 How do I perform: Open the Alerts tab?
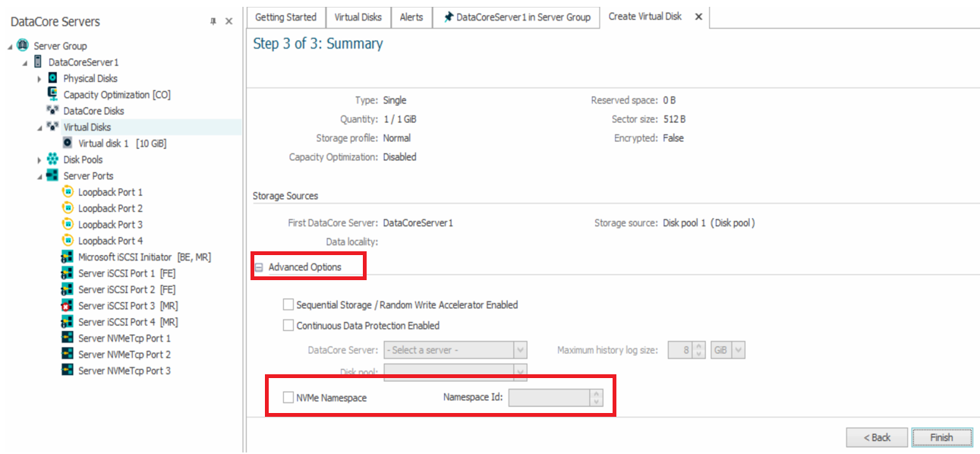tap(411, 17)
